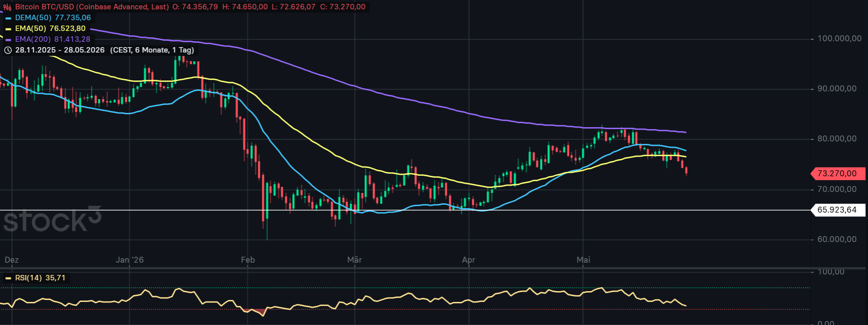Click the EMA(200) 81.413,28 indicator label
This screenshot has height=325, width=868.
point(53,39)
